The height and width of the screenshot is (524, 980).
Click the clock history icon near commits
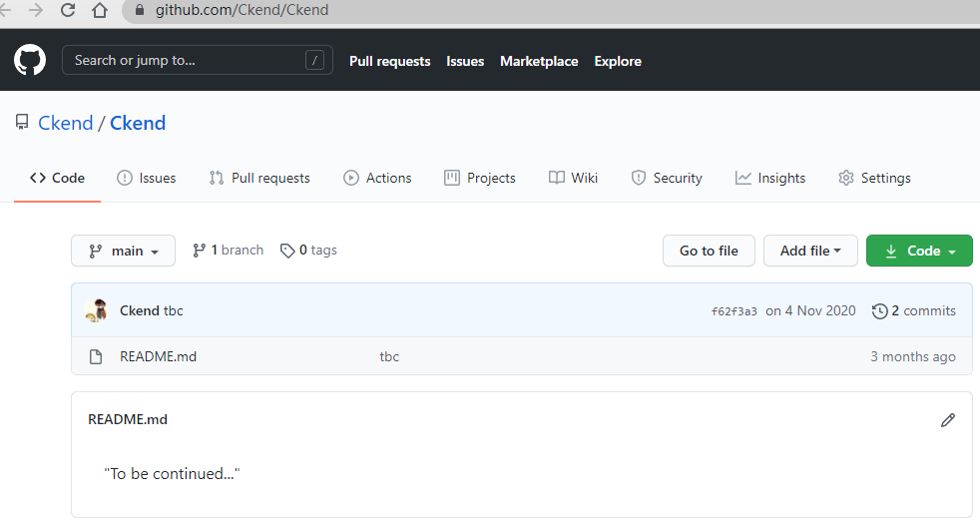(x=879, y=310)
